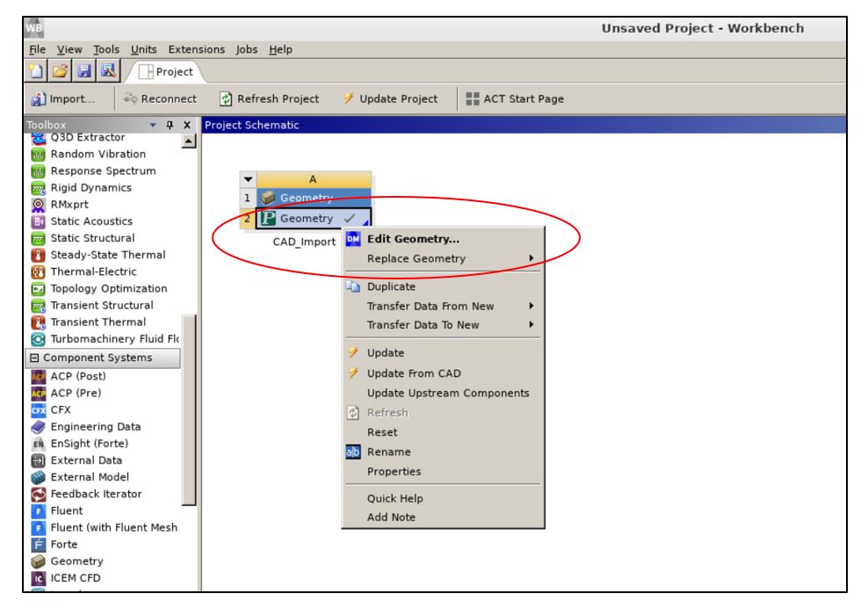This screenshot has width=868, height=608.
Task: Click the CFX icon
Action: tap(38, 410)
